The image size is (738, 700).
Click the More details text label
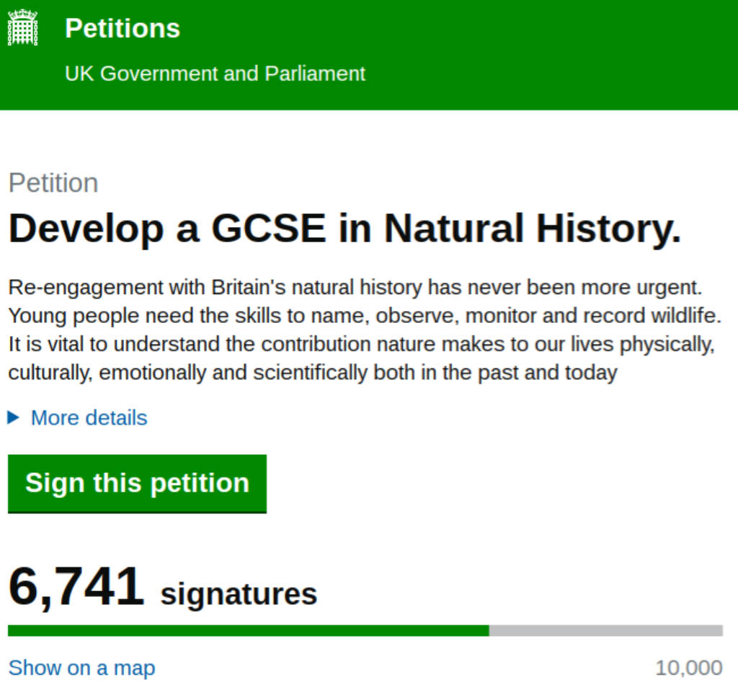coord(89,418)
